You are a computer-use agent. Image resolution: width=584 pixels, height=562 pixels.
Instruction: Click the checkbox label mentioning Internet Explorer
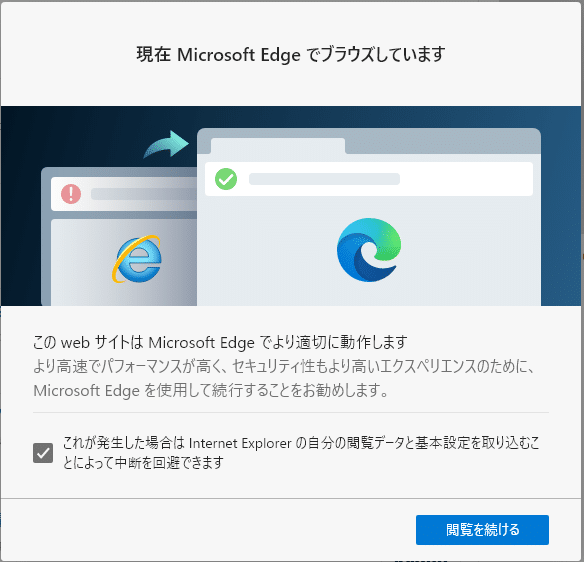301,453
